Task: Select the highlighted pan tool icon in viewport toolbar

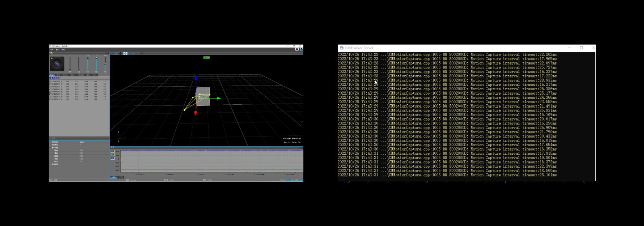Action: (x=125, y=53)
